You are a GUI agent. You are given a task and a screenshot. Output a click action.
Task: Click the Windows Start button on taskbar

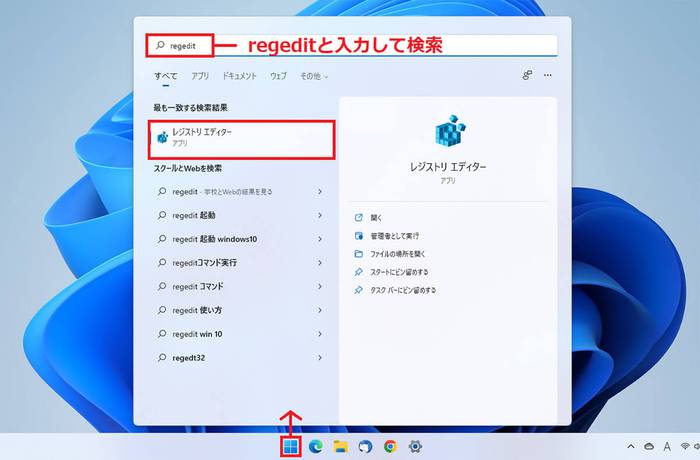point(291,446)
